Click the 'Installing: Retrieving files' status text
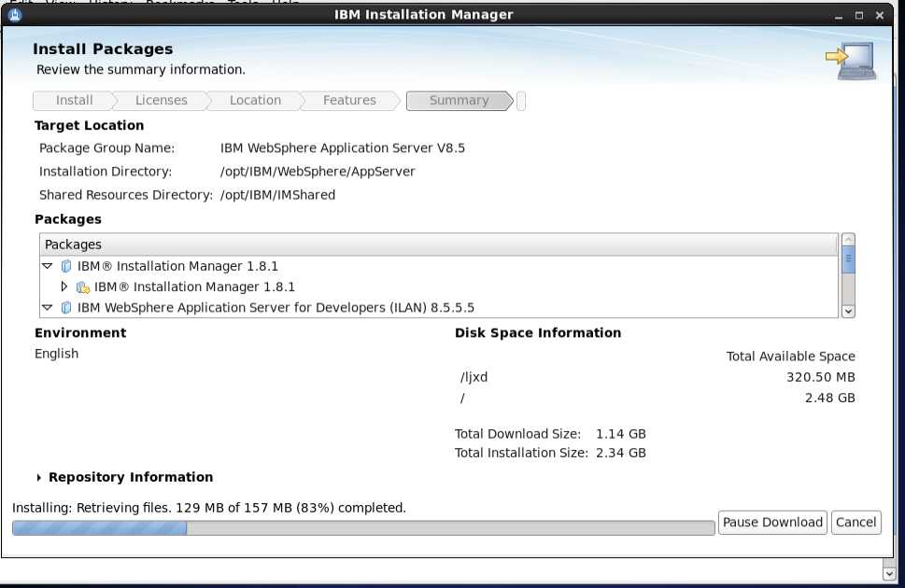 pos(209,508)
